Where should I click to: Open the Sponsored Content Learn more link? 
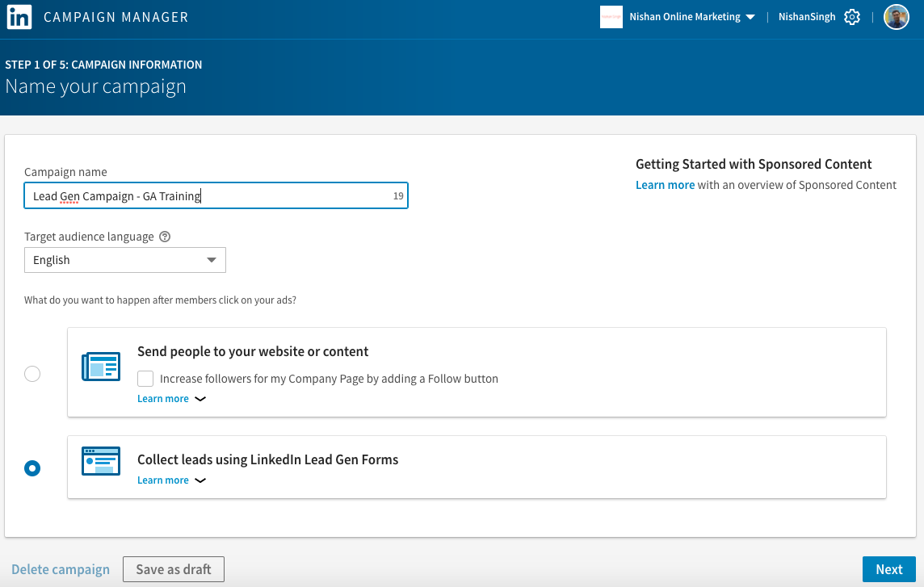665,184
